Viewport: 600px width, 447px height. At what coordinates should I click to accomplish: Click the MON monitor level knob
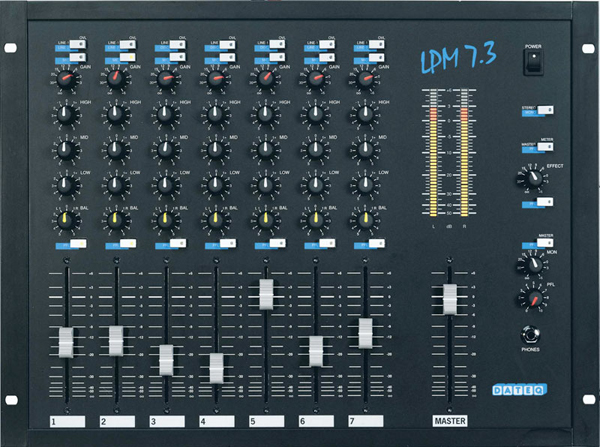(x=533, y=264)
